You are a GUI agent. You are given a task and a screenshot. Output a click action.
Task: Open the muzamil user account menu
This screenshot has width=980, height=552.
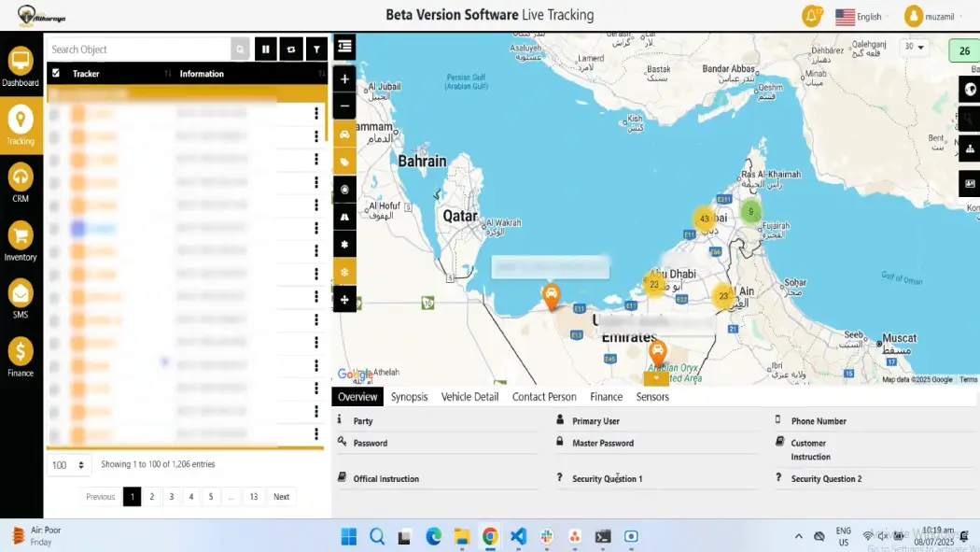pyautogui.click(x=932, y=16)
